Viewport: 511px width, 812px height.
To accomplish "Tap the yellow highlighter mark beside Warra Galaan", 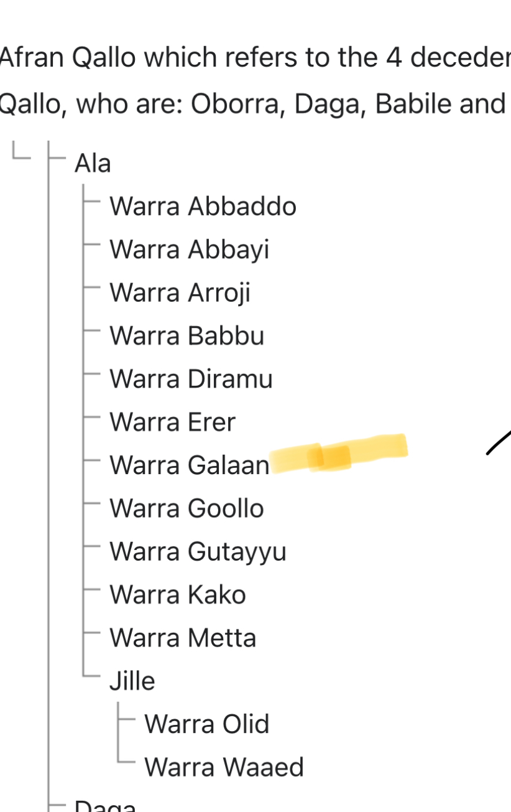I will coord(339,454).
